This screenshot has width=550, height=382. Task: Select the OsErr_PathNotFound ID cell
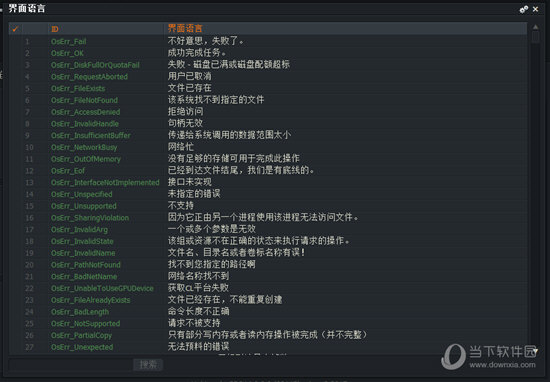(x=86, y=265)
